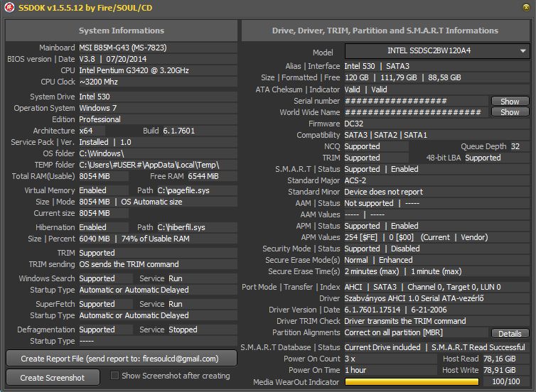Screen dimensions: 536x392
Task: Click OS sends the TRIM command text
Action: point(129,264)
